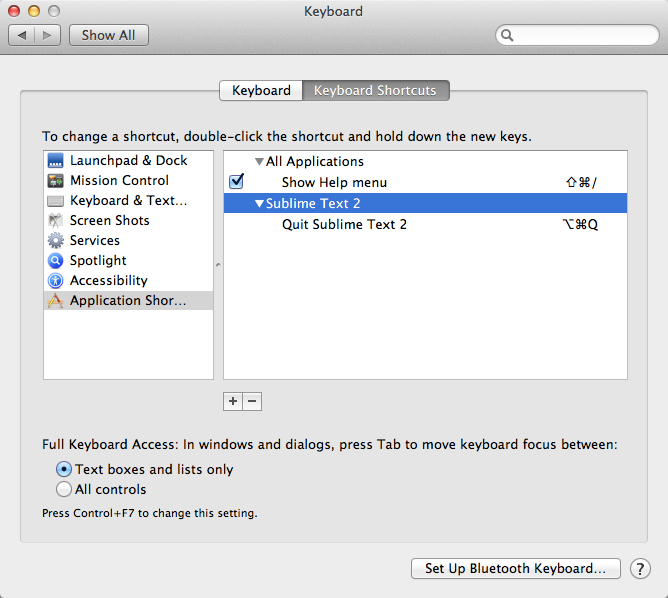Image resolution: width=668 pixels, height=598 pixels.
Task: Select the All controls radio button
Action: pos(64,489)
